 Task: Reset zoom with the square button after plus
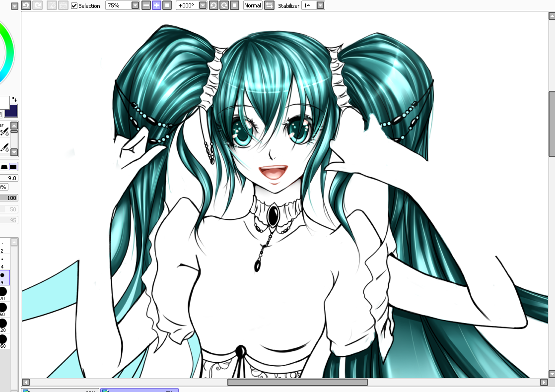pos(167,5)
